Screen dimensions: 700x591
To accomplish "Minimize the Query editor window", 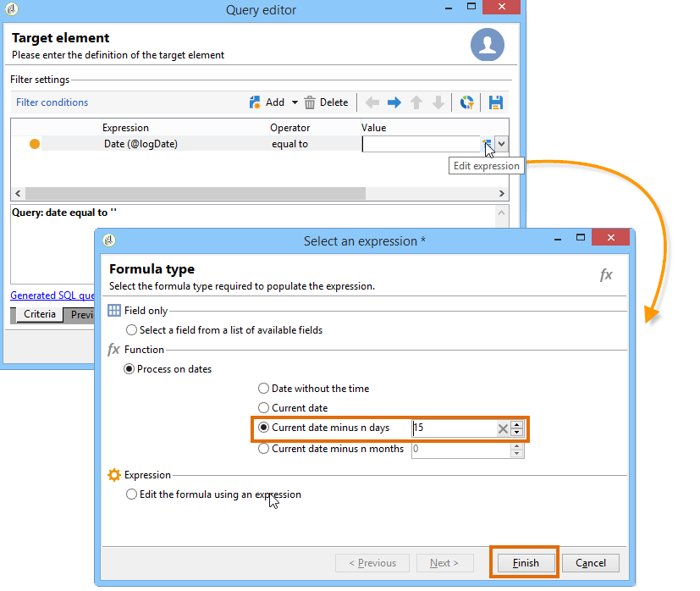I will (x=449, y=8).
